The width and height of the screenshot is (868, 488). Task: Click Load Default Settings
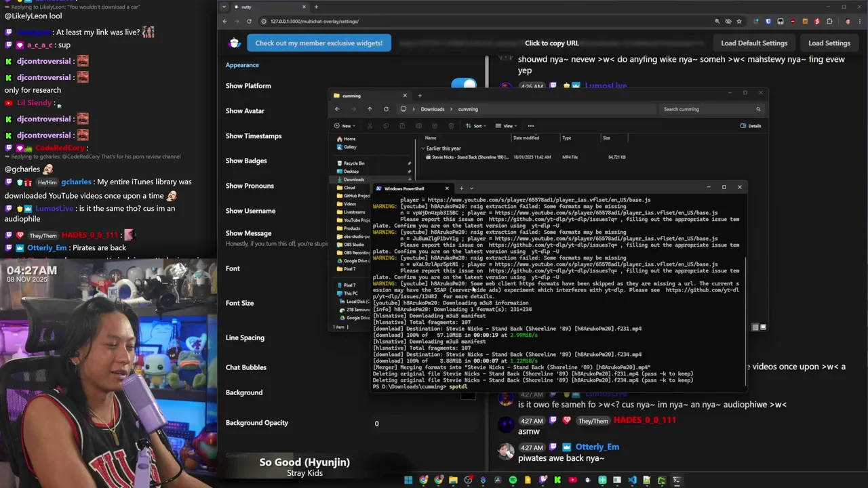(754, 43)
